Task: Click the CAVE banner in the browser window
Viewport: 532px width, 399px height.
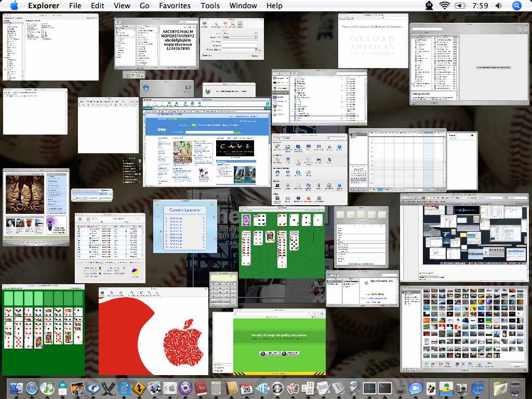Action: tap(235, 148)
